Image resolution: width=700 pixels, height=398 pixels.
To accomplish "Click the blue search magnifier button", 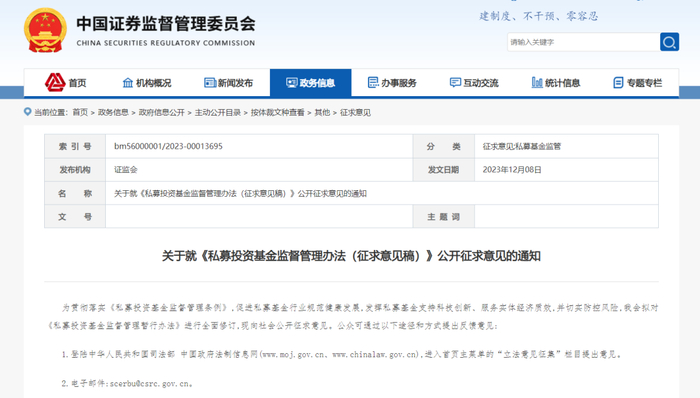I will point(669,42).
